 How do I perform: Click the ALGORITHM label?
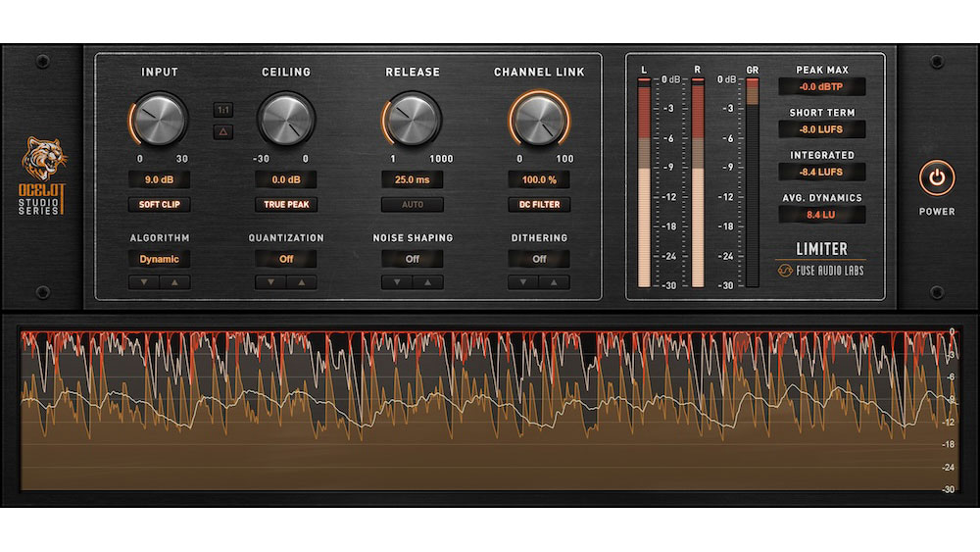coord(160,238)
